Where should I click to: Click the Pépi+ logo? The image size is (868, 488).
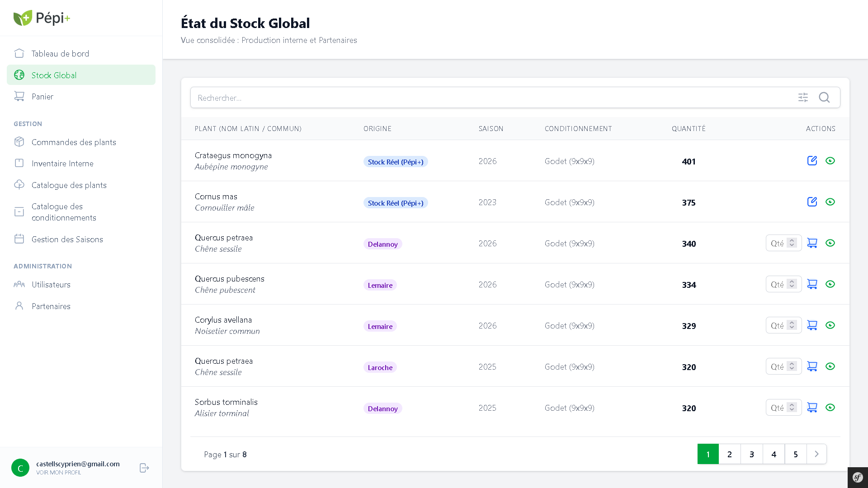42,18
